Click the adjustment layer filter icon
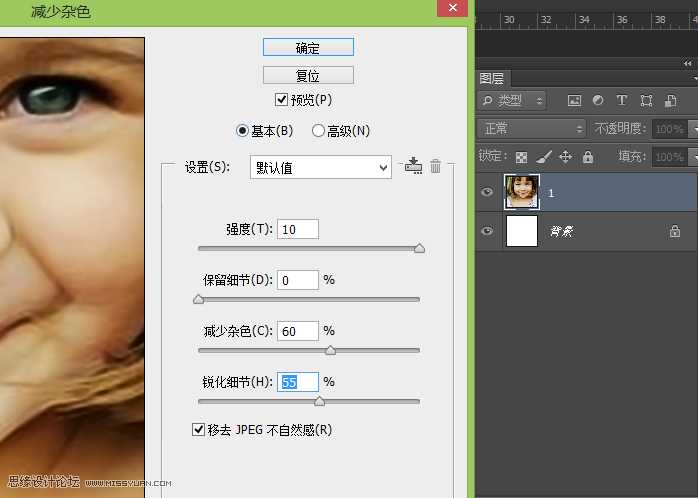Viewport: 698px width, 498px height. click(x=598, y=101)
